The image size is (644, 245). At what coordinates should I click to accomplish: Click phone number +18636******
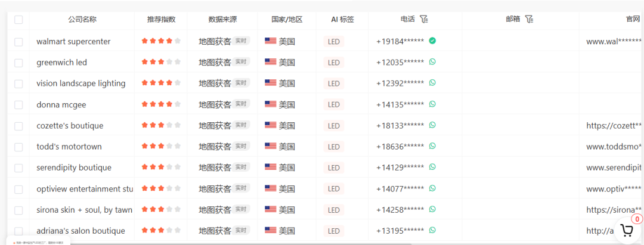tap(400, 147)
